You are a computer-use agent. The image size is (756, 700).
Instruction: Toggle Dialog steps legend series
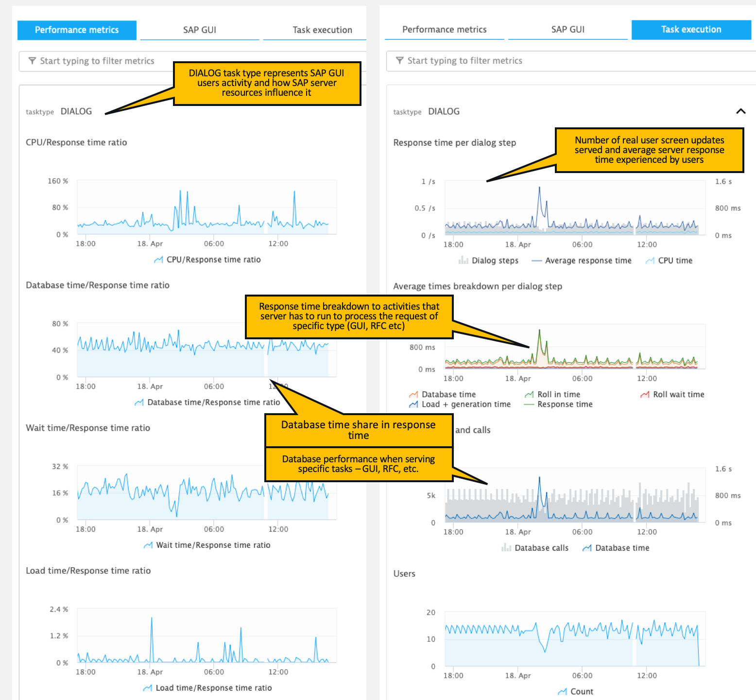(488, 261)
